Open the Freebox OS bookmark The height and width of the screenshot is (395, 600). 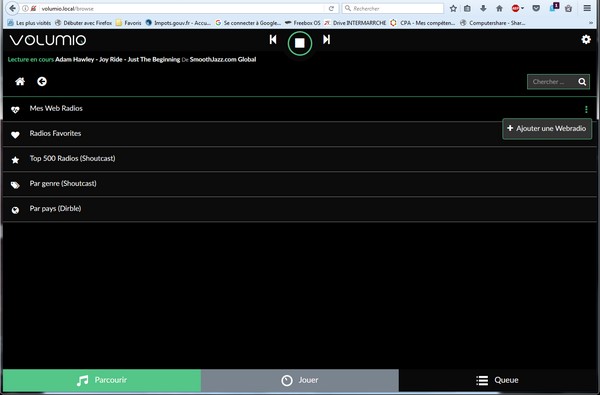[303, 23]
